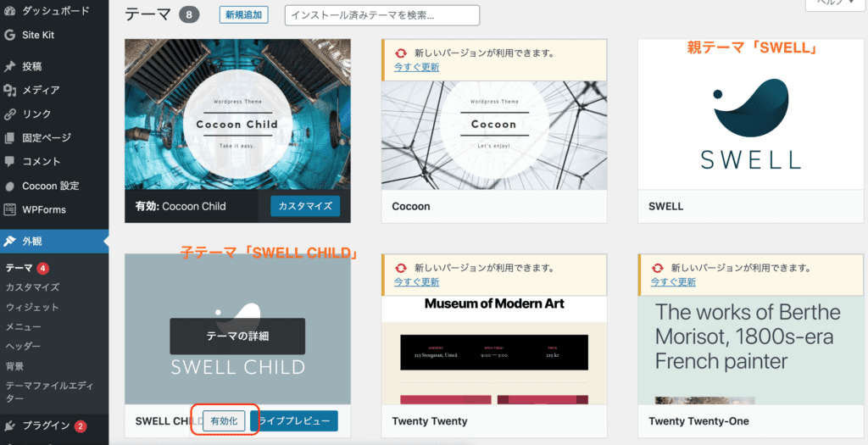The image size is (868, 445).
Task: Click the Twenty Twenty-One theme screenshot
Action: 751,350
